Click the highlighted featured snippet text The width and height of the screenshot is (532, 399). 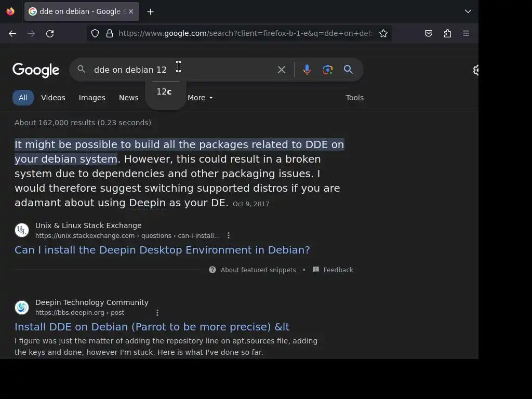click(179, 152)
